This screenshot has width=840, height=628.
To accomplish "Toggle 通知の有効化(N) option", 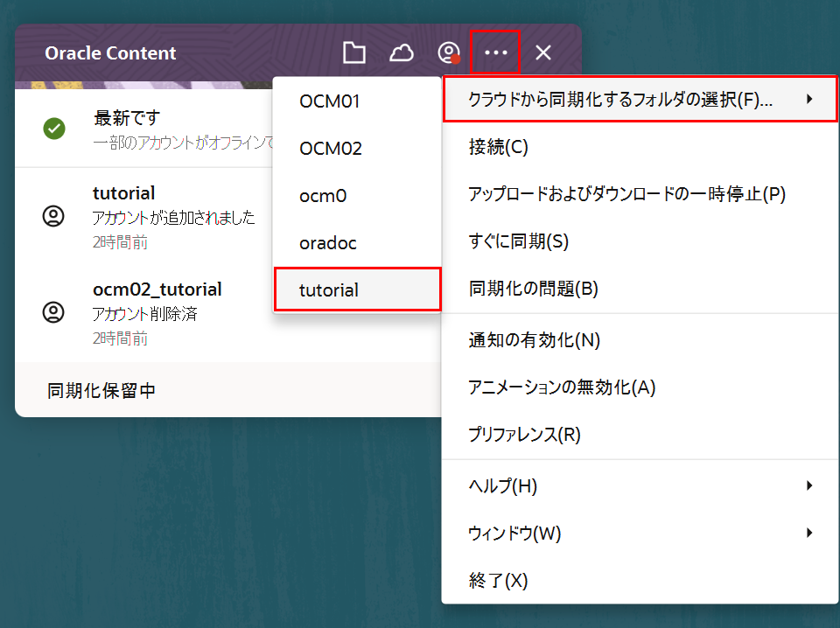I will (640, 340).
